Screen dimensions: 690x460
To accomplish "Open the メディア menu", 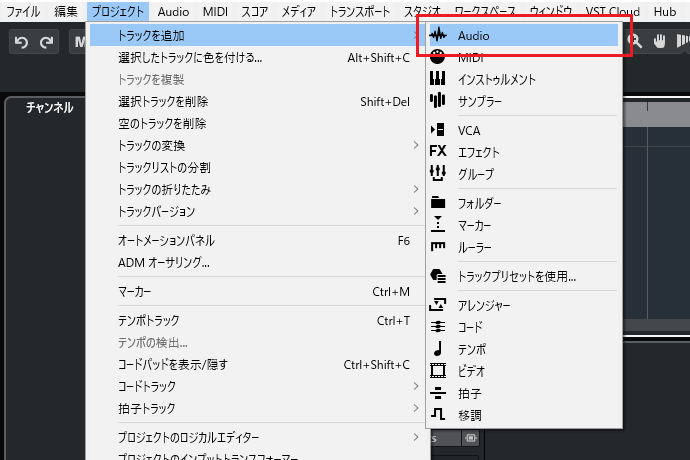I will click(x=298, y=11).
